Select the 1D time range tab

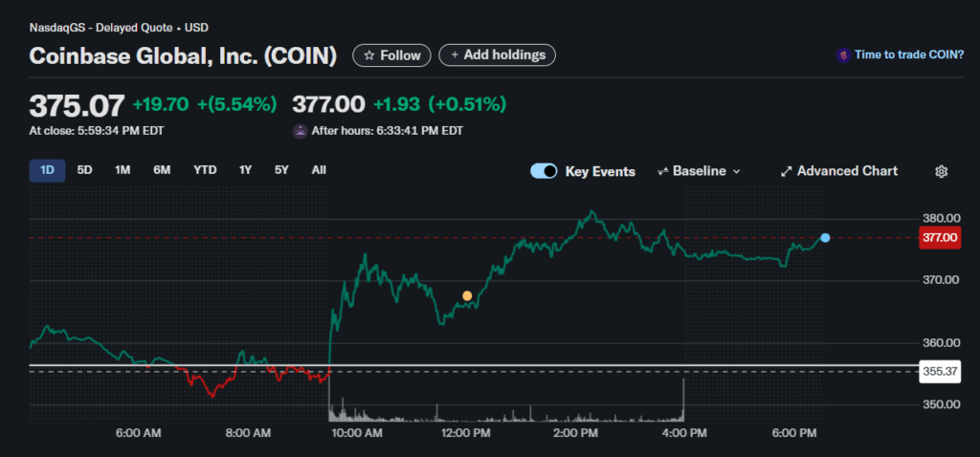47,170
